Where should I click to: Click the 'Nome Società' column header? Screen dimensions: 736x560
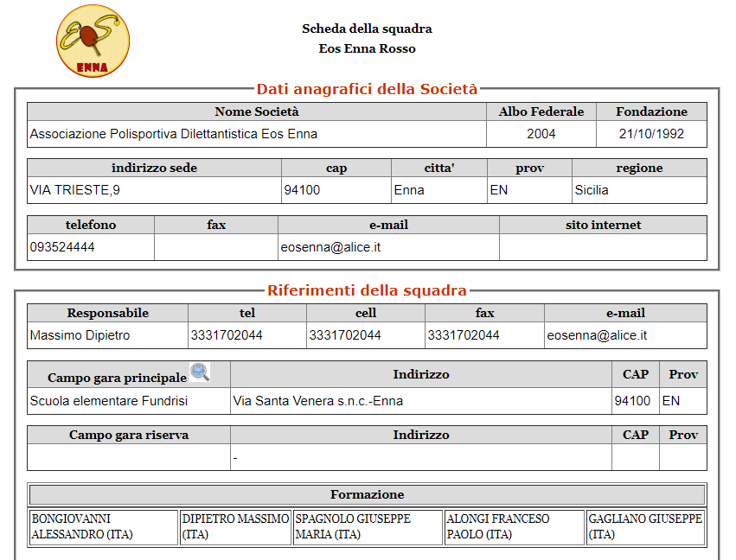pos(257,111)
